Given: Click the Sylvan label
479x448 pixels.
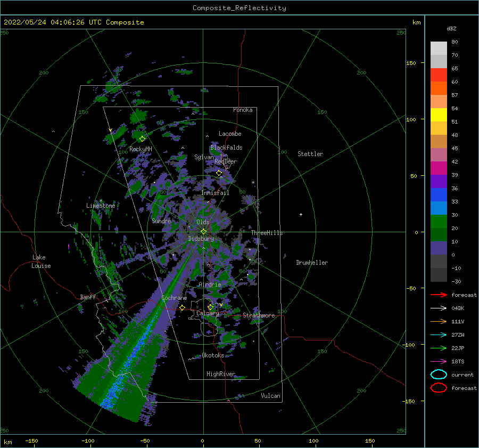Looking at the screenshot, I should point(204,157).
